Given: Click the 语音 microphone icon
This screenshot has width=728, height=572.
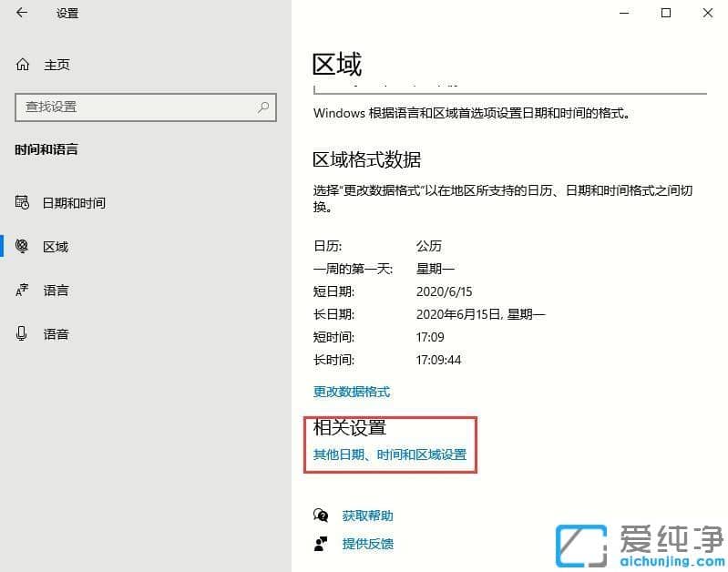Looking at the screenshot, I should [x=23, y=334].
